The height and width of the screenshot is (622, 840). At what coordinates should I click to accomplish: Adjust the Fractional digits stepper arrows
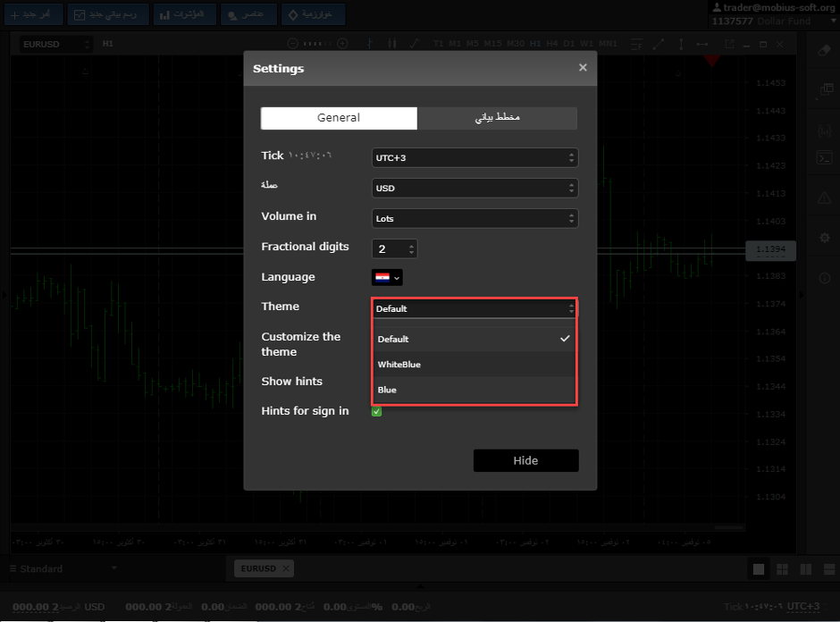(411, 248)
